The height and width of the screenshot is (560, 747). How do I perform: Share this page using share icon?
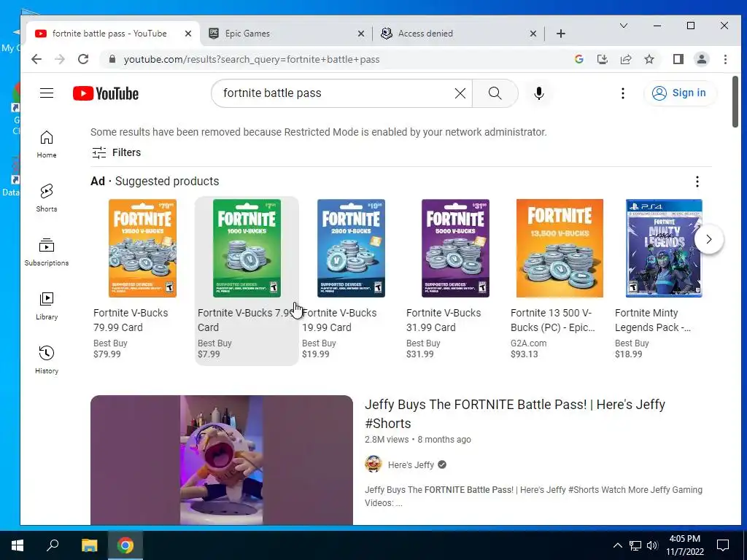[x=625, y=59]
